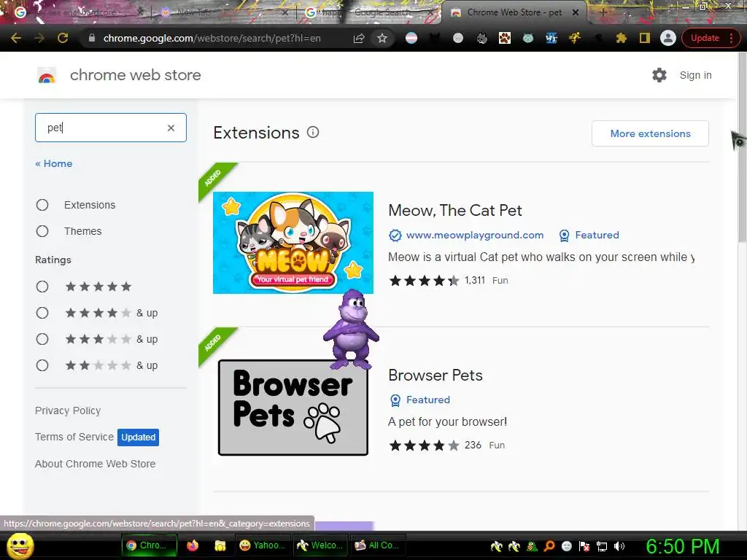
Task: Open the black cat extension icon
Action: 435,38
